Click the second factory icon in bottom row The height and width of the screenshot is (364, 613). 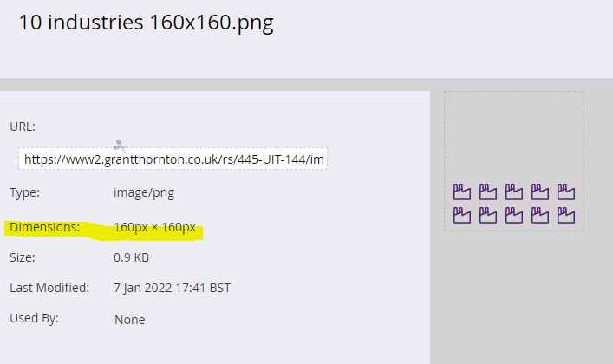click(x=488, y=215)
